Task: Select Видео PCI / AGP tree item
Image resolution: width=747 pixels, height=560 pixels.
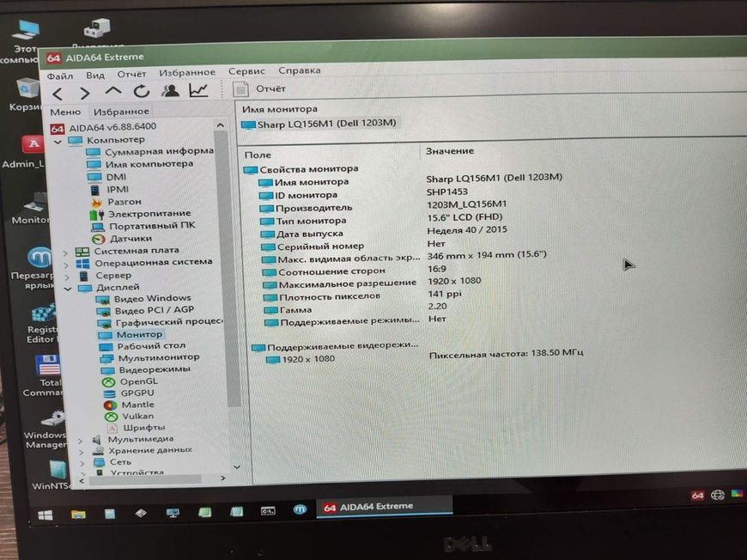Action: point(155,310)
